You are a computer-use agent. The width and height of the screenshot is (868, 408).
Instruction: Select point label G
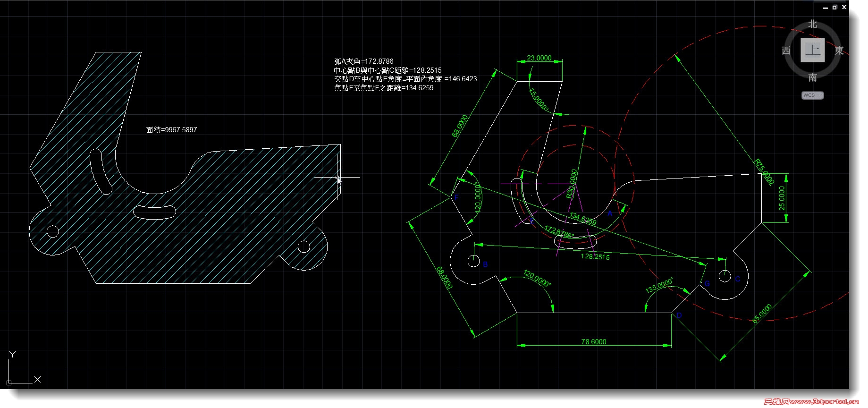707,284
